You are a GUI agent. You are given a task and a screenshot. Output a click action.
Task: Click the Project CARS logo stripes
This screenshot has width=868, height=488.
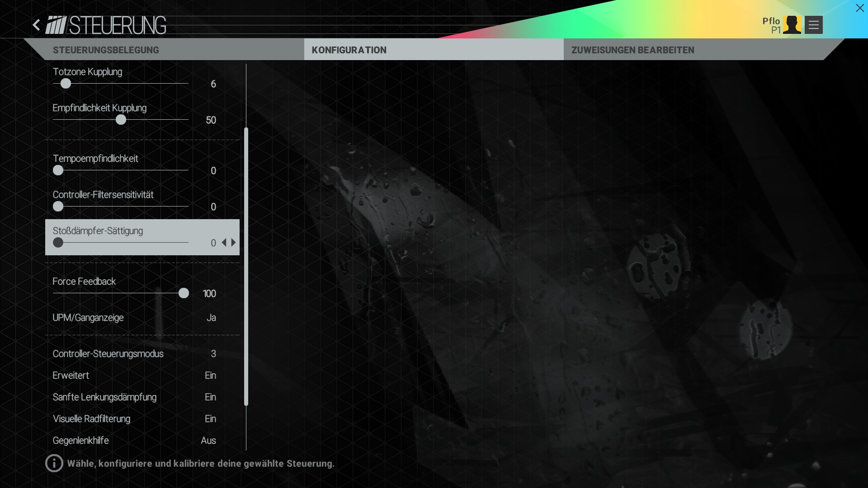(56, 25)
